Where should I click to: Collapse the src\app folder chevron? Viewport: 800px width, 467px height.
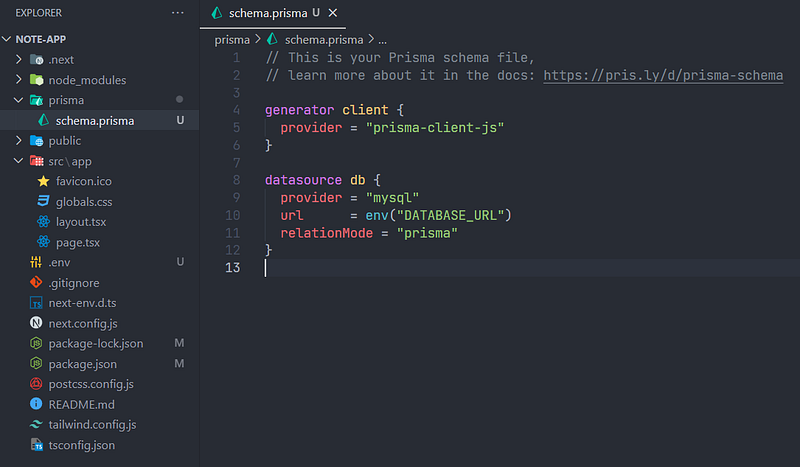(x=19, y=161)
